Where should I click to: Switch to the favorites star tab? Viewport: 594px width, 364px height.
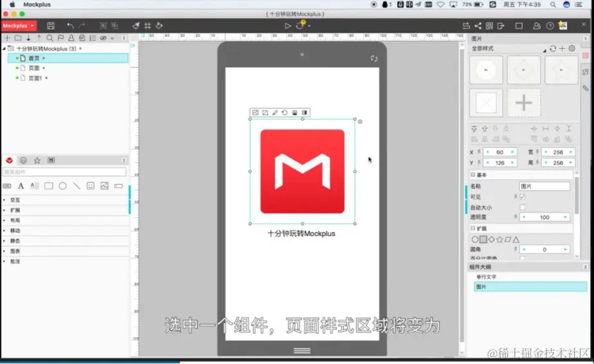tap(37, 160)
